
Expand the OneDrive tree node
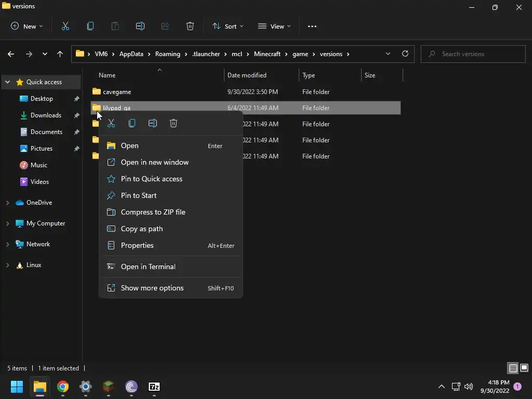click(x=7, y=203)
